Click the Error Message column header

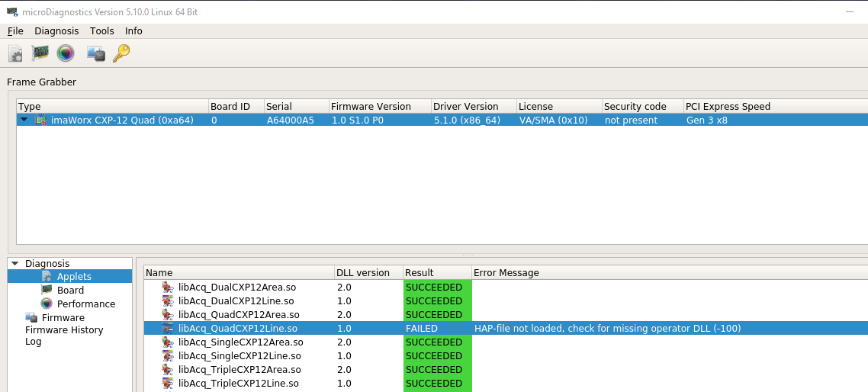(x=670, y=272)
